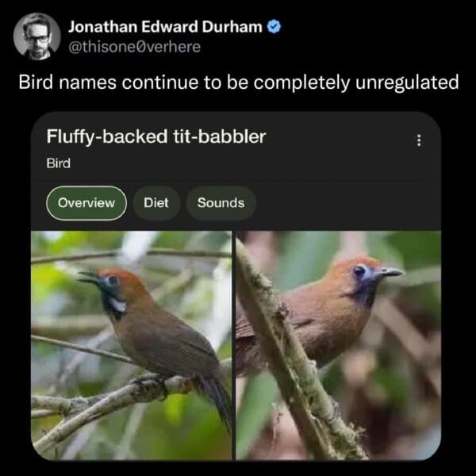The height and width of the screenshot is (476, 476).
Task: Open the @thisone0verhere handle link
Action: [x=135, y=47]
